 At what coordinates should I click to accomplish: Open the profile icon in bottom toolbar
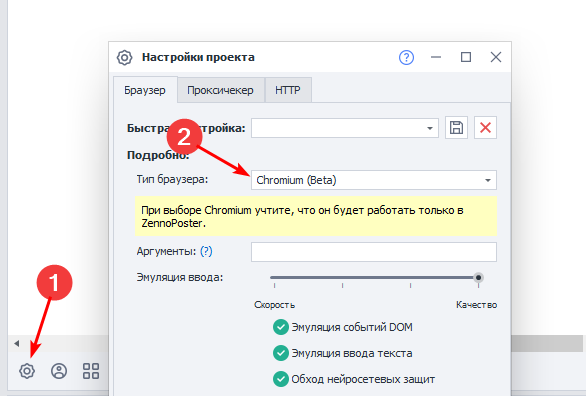59,371
